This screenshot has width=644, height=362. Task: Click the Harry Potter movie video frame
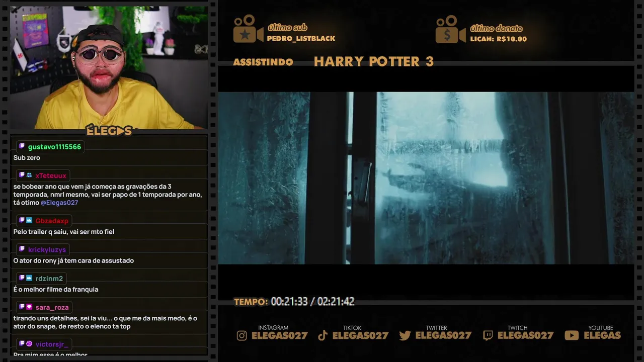click(426, 178)
